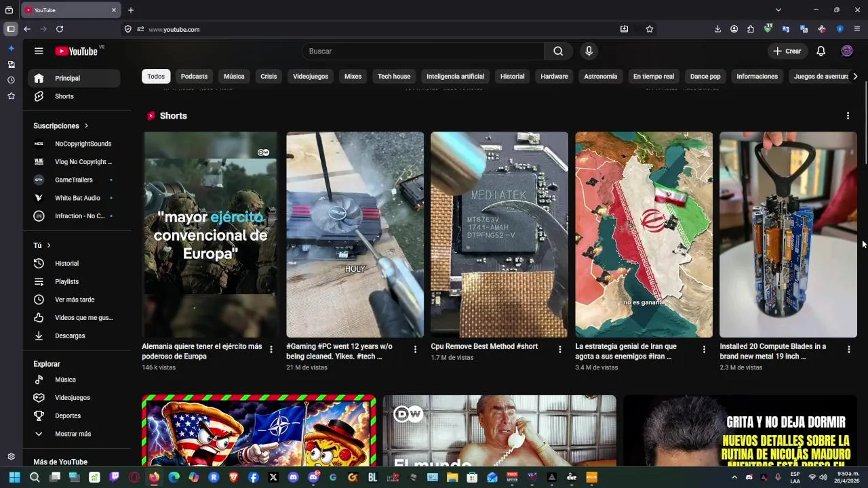Open the YouTube settings gear in sidebar

tap(11, 457)
